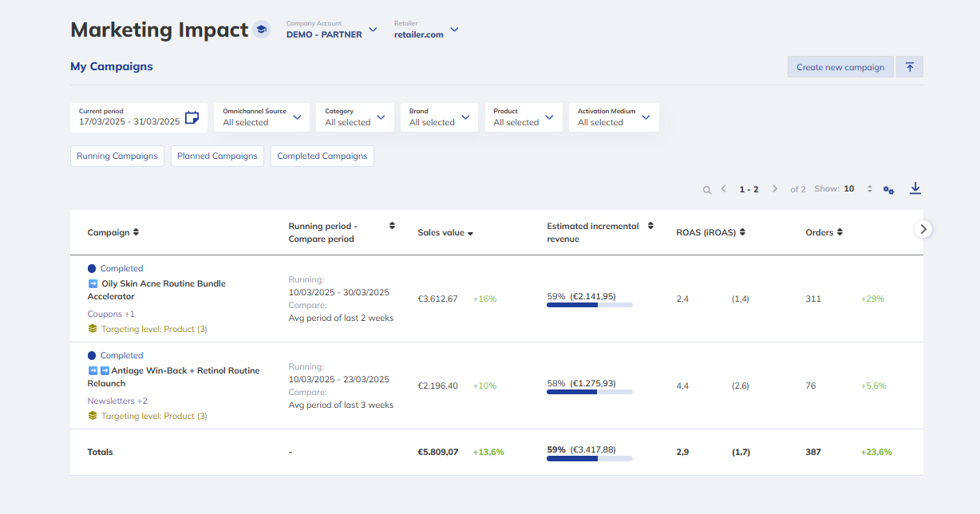
Task: Toggle Completed Campaigns filter
Action: (x=322, y=156)
